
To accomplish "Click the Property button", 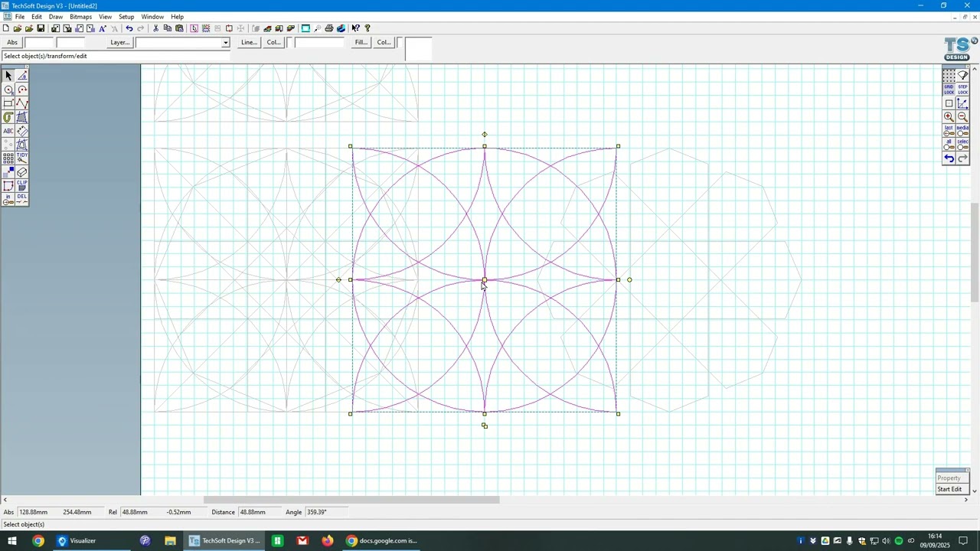I will pyautogui.click(x=949, y=478).
